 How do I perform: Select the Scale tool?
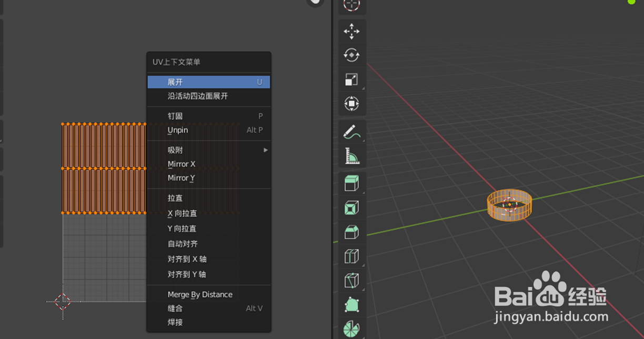point(351,79)
